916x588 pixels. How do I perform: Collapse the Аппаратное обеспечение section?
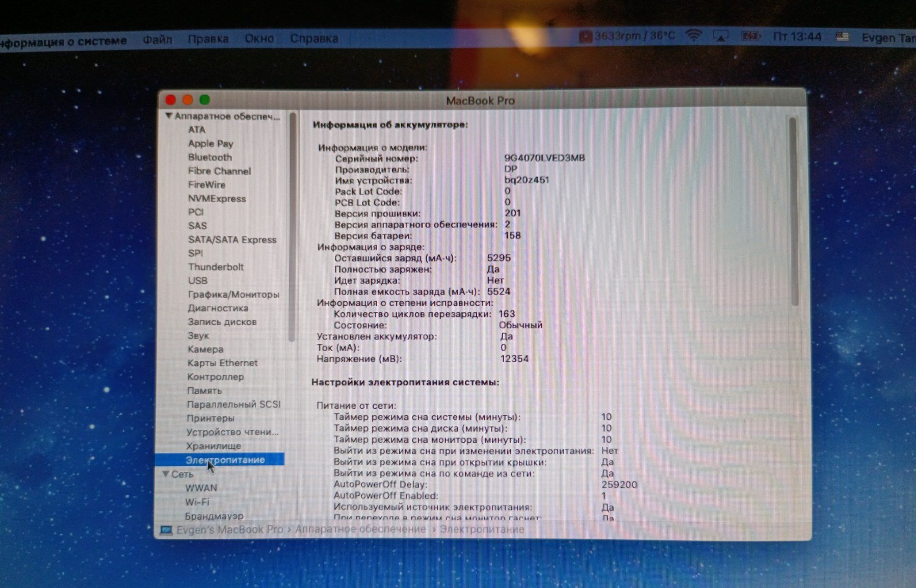169,116
